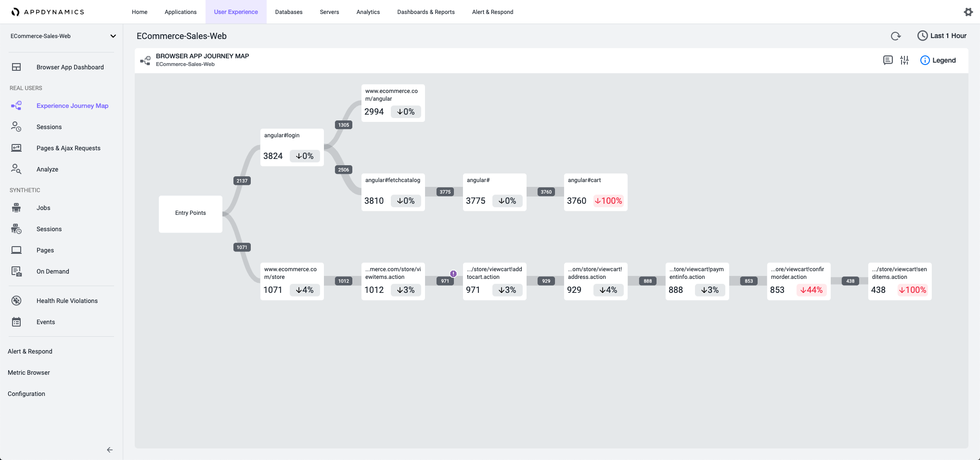Viewport: 980px width, 460px height.
Task: Click 100% drop-off badge on angular#cart
Action: pos(608,201)
